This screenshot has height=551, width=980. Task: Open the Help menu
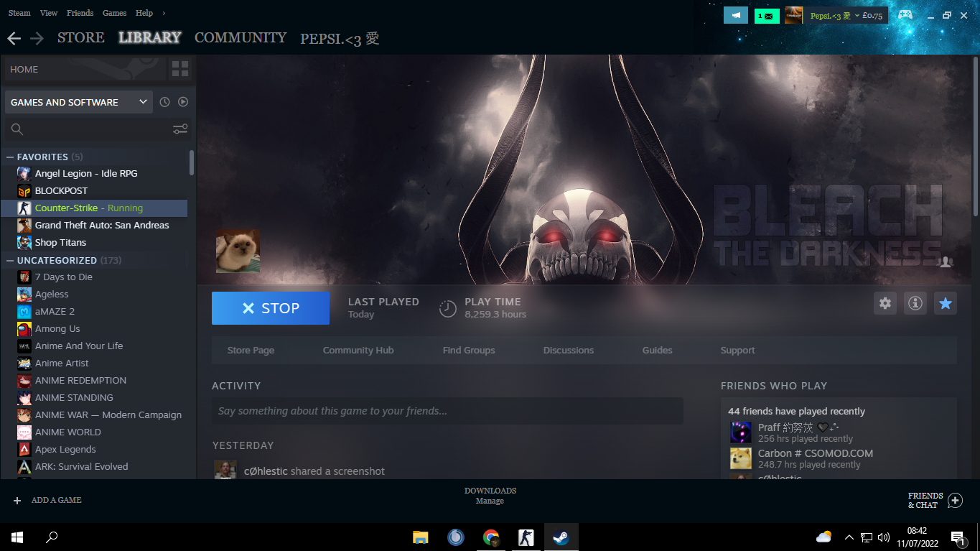point(144,13)
